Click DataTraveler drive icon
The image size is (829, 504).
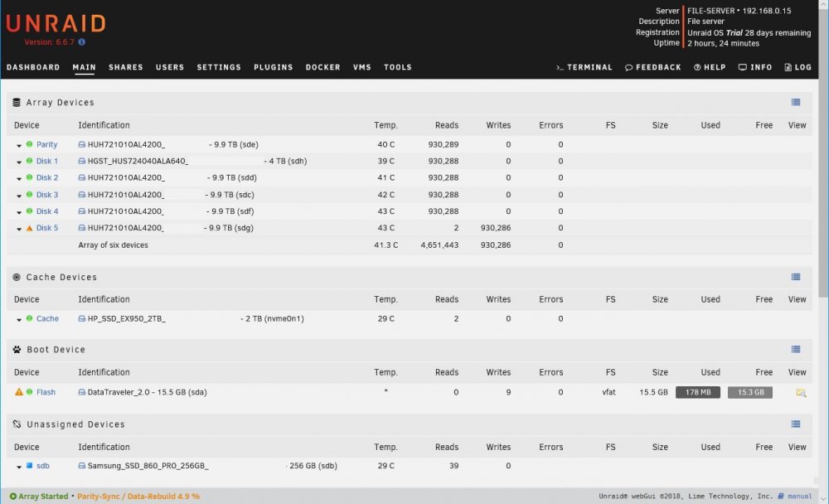pyautogui.click(x=82, y=392)
